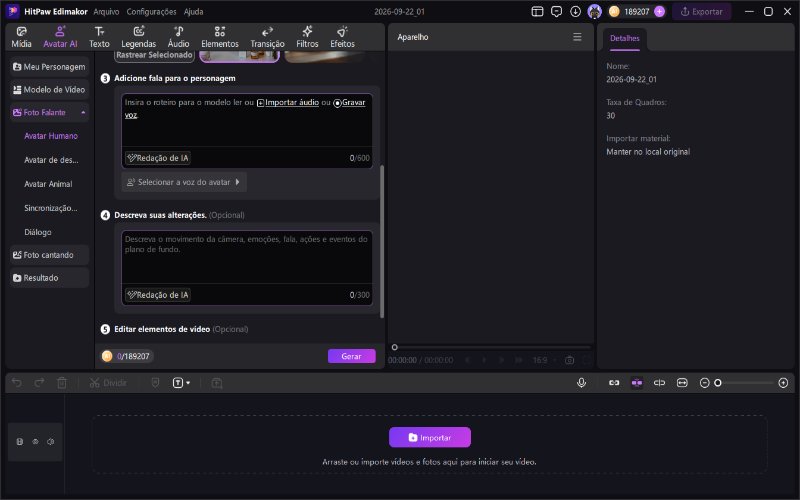Click the timeline zoom-out minus icon

tap(705, 383)
